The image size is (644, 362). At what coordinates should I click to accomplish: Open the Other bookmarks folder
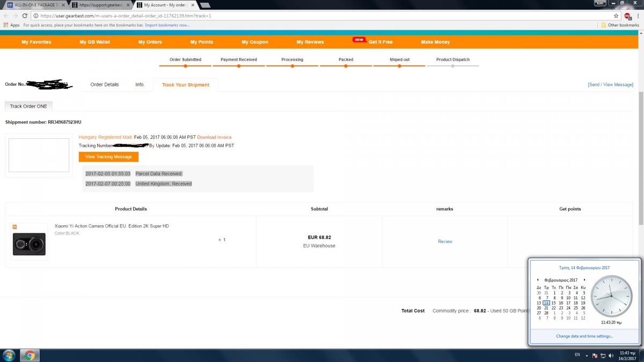coord(620,25)
